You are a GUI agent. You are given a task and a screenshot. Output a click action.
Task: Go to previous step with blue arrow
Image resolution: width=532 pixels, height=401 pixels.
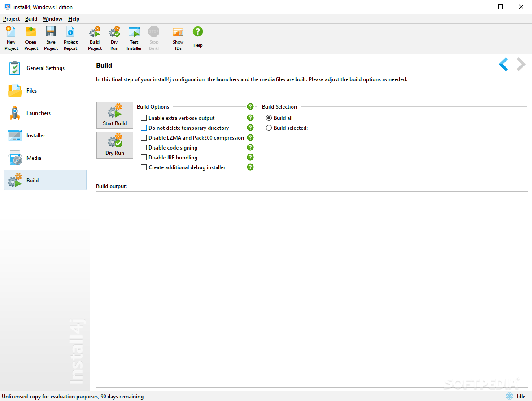[503, 64]
